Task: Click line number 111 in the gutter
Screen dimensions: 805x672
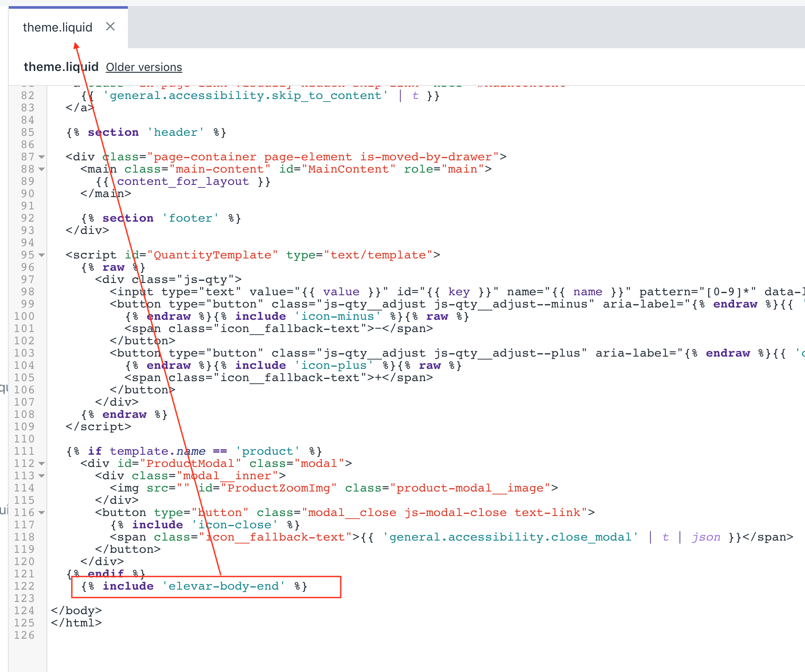Action: coord(24,451)
